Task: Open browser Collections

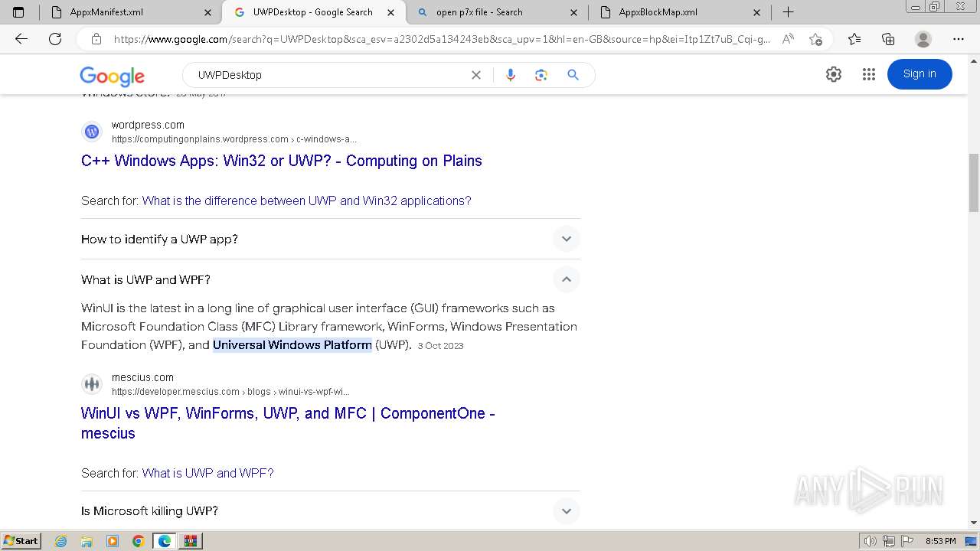Action: 888,39
